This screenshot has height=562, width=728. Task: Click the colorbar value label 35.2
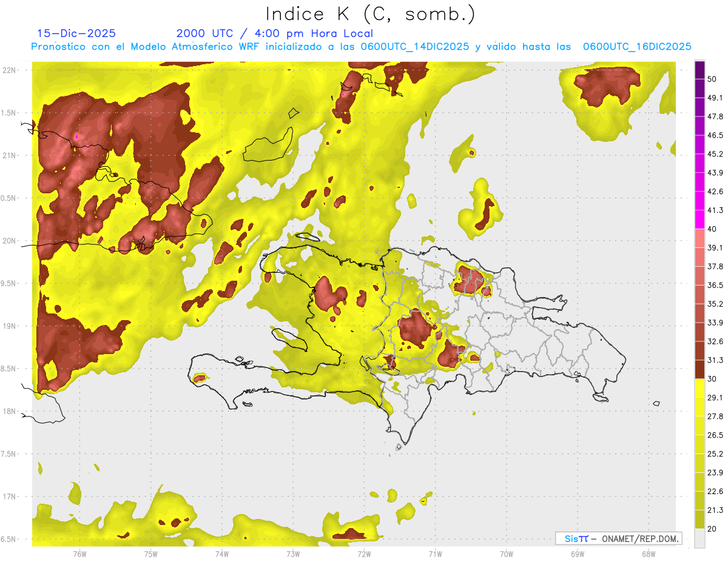[715, 304]
